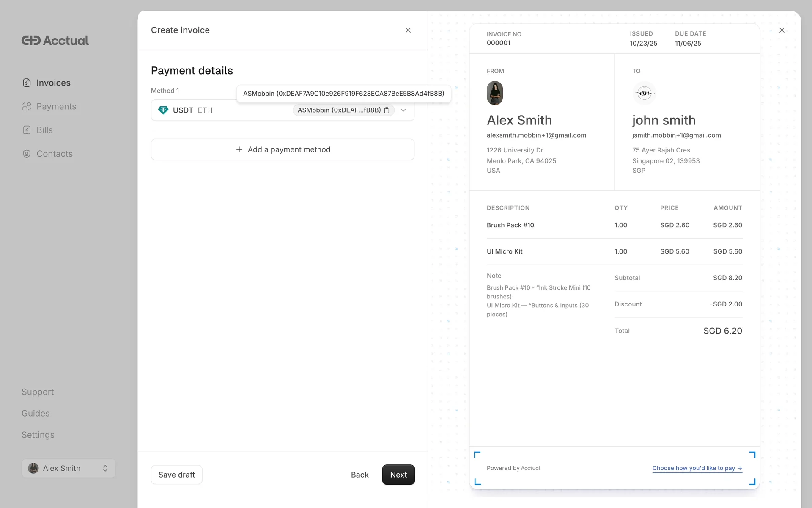Open Settings in the sidebar

(x=38, y=435)
